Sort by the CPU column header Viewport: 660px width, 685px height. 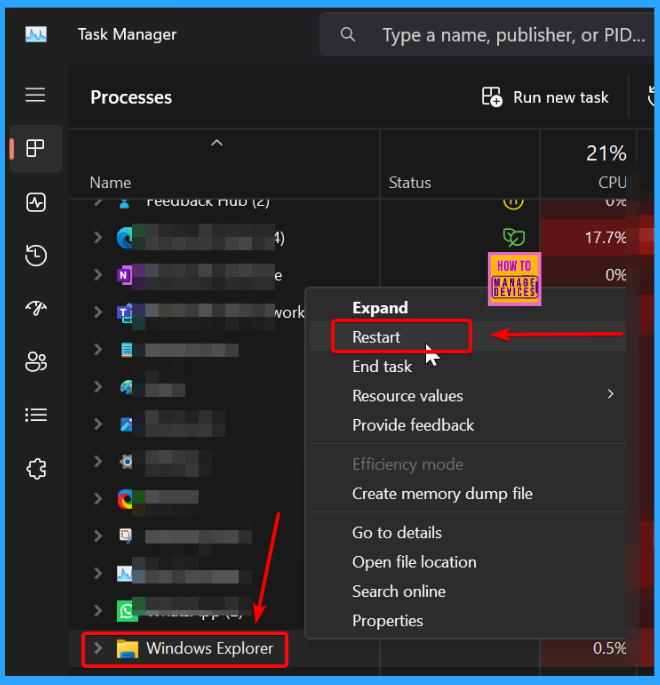612,183
